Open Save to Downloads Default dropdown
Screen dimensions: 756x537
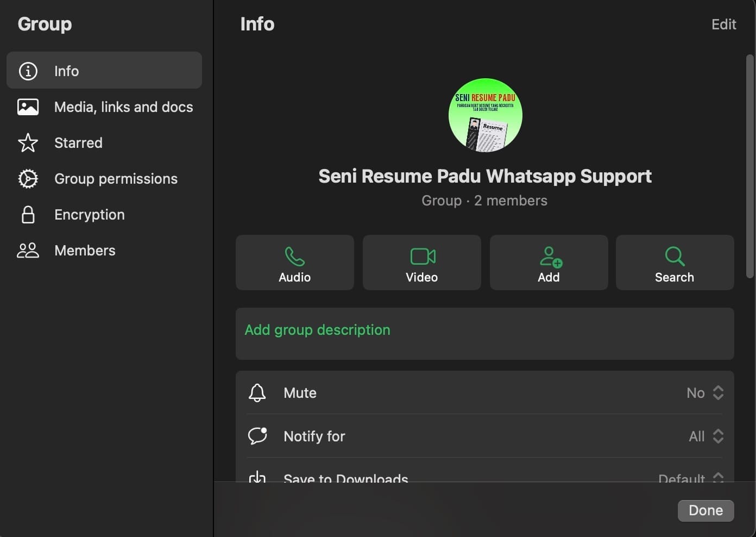pyautogui.click(x=691, y=478)
